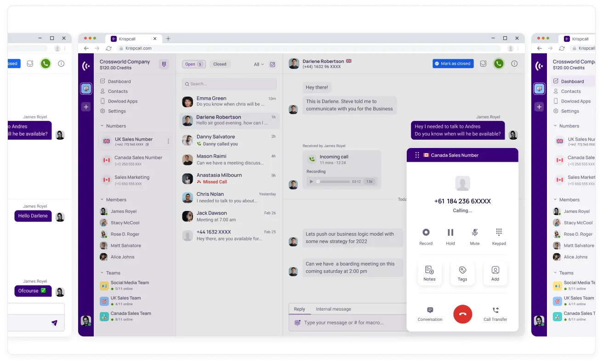The width and height of the screenshot is (603, 364).
Task: Play the call recording
Action: [312, 182]
